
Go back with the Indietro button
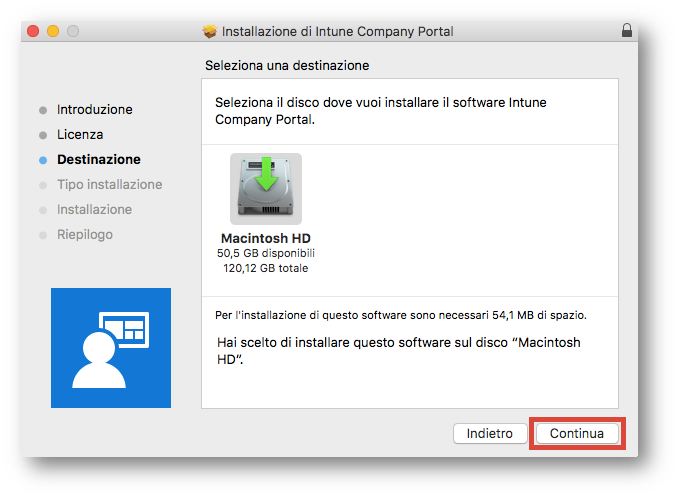tap(490, 433)
